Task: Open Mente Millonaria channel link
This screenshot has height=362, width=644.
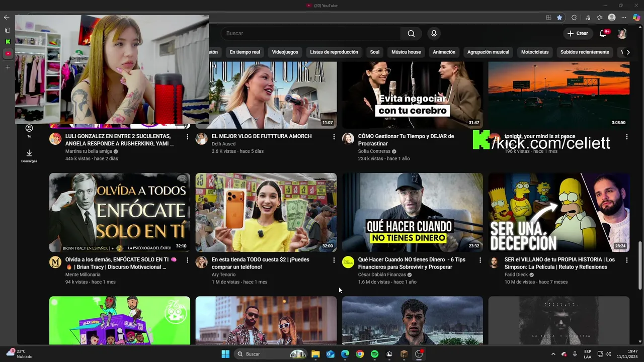Action: (83, 275)
